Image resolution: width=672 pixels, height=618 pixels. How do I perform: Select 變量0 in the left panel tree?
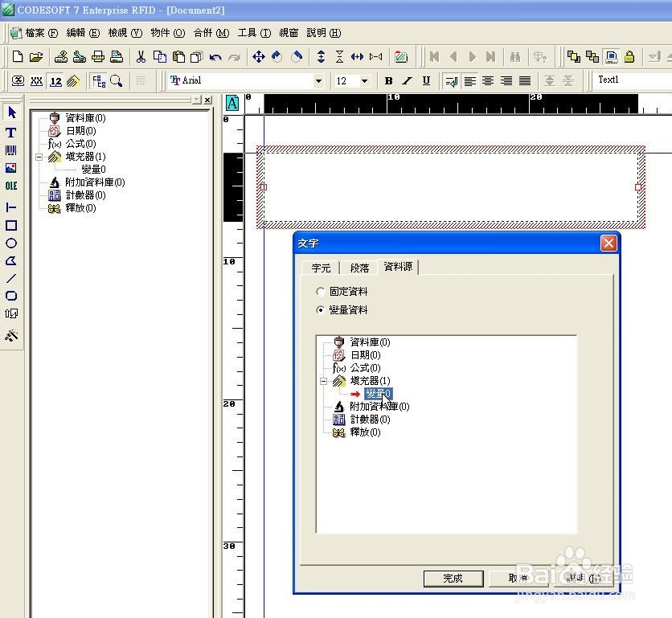[x=93, y=170]
